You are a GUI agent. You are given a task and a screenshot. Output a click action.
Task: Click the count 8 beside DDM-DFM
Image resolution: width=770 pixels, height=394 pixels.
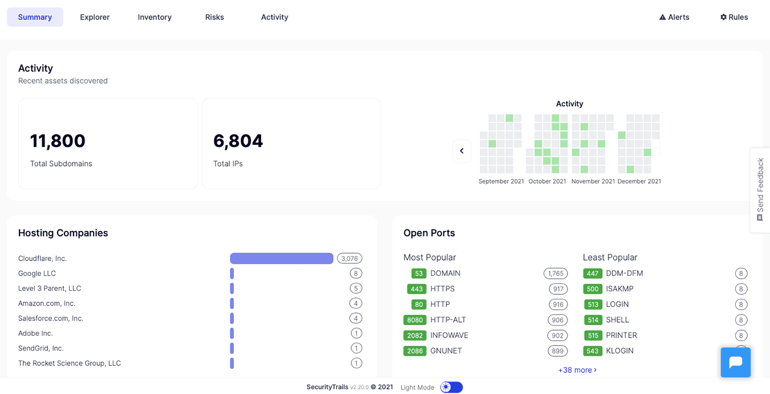coord(742,273)
